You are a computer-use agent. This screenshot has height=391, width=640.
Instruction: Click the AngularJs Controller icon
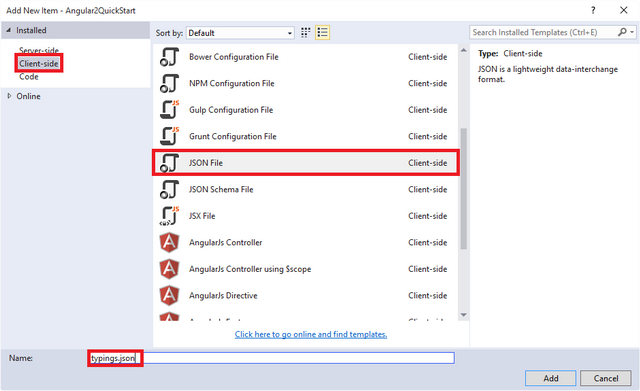pos(169,242)
